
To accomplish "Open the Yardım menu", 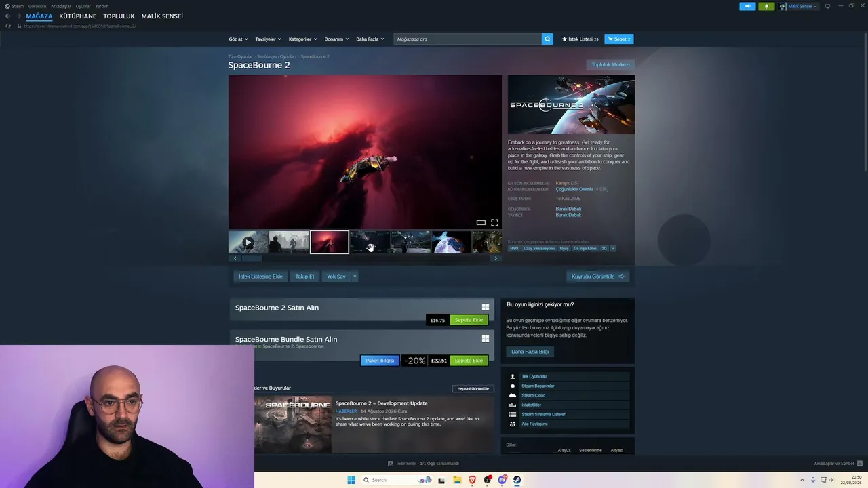I will 102,6.
